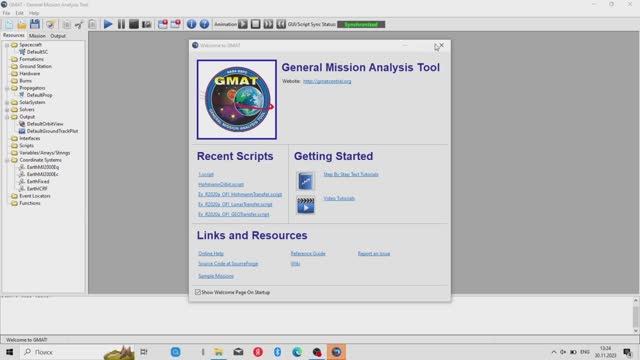Click the New Mission toolbar icon

50,24
